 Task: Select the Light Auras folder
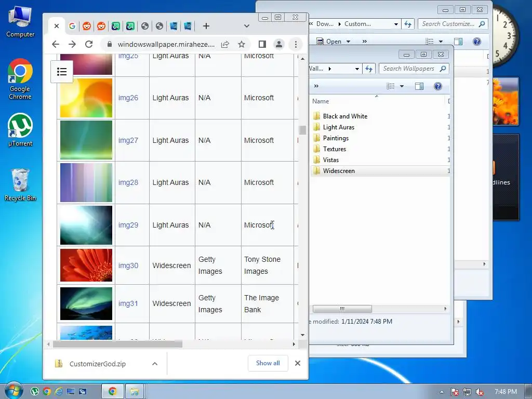[x=339, y=127]
